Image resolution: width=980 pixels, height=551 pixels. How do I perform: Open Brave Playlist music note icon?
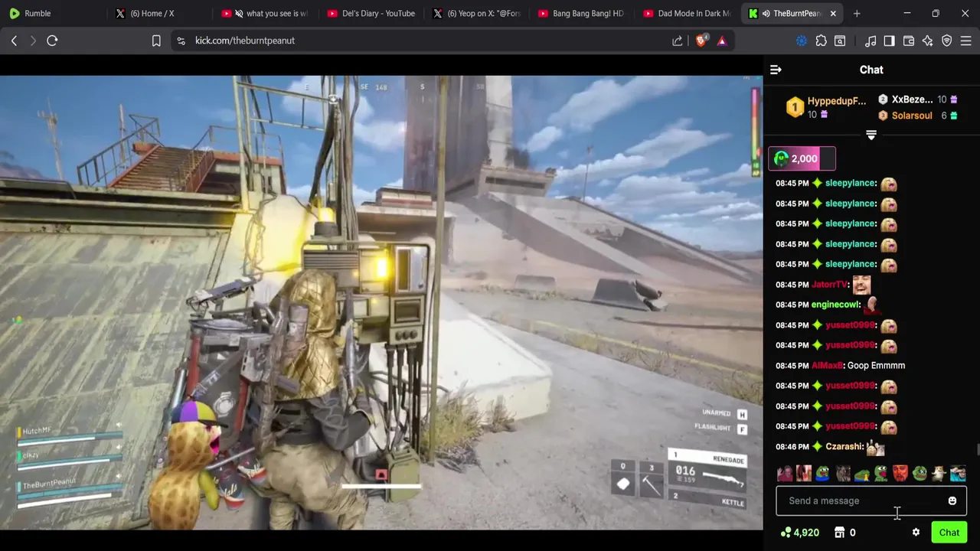coord(871,41)
